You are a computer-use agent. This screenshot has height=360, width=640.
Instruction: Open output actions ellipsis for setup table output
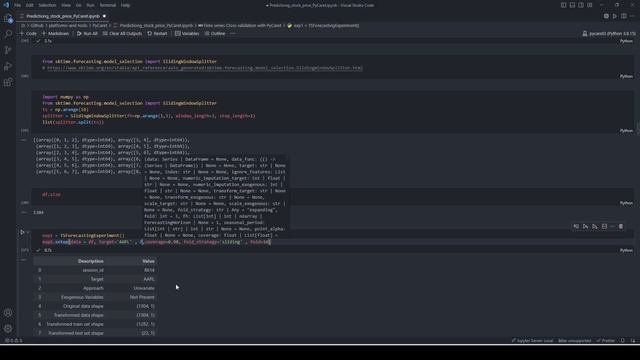[24, 260]
